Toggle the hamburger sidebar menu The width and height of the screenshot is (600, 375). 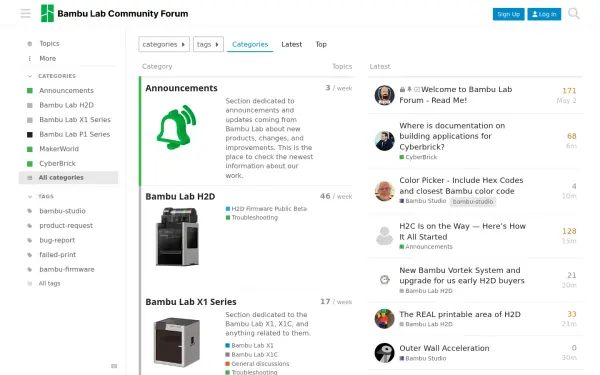(25, 13)
